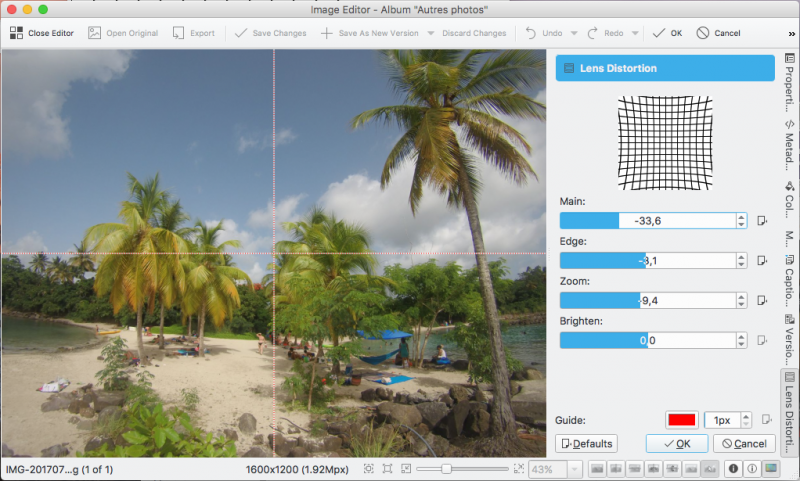Select the fourth preview mode icon
Screen dimensions: 800x481
tap(654, 469)
